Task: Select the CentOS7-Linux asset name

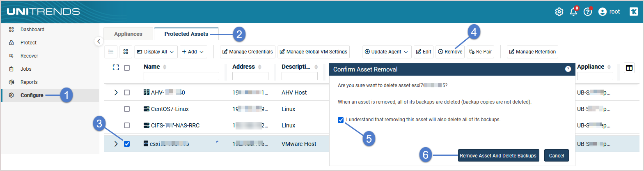Action: pos(170,109)
